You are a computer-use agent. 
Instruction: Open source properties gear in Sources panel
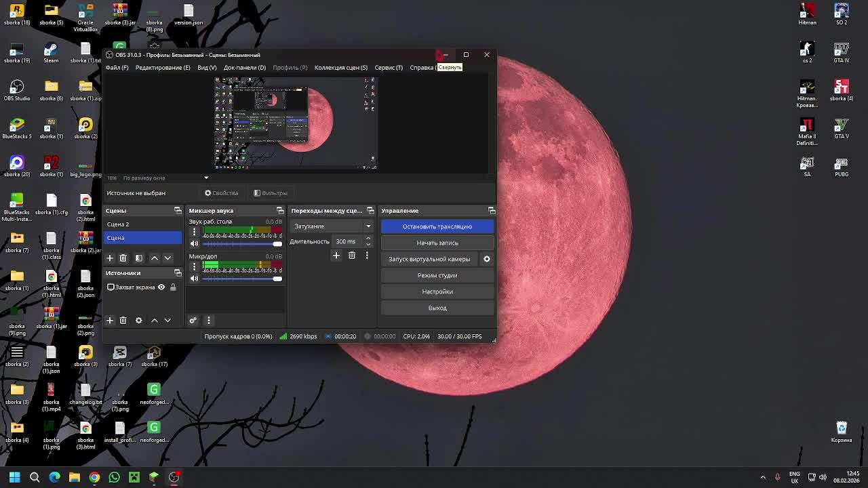pyautogui.click(x=139, y=321)
